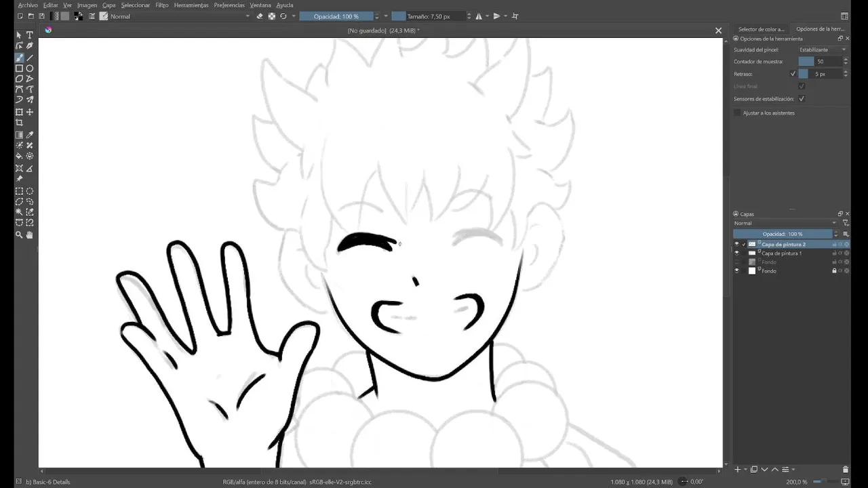
Task: Open layer blending mode dropdown
Action: coord(785,223)
